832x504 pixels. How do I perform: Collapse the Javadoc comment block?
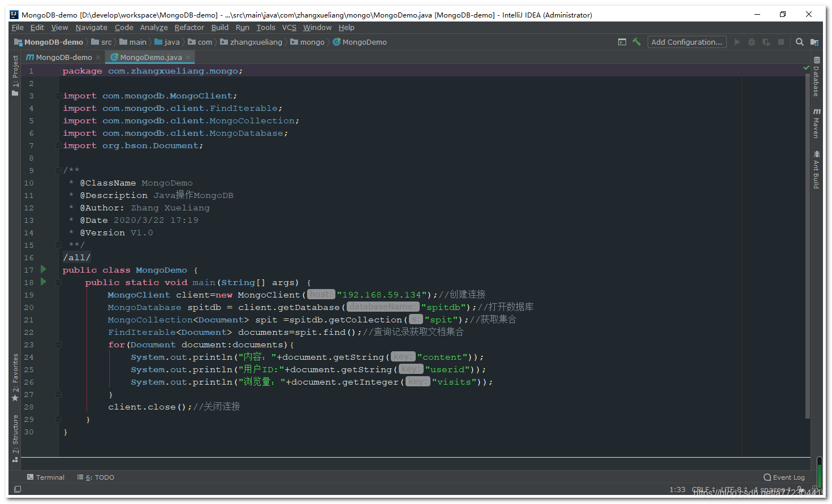coord(58,170)
